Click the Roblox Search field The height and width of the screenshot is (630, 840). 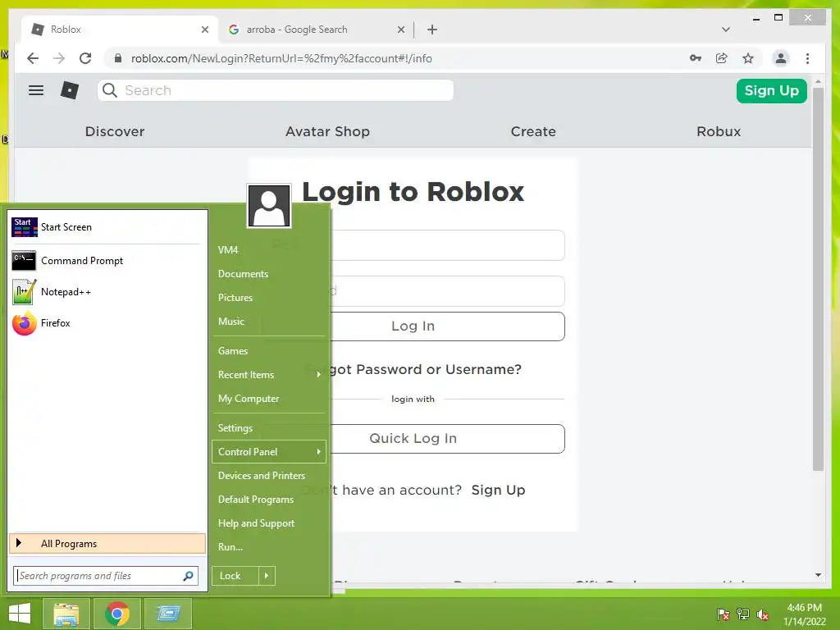click(276, 90)
